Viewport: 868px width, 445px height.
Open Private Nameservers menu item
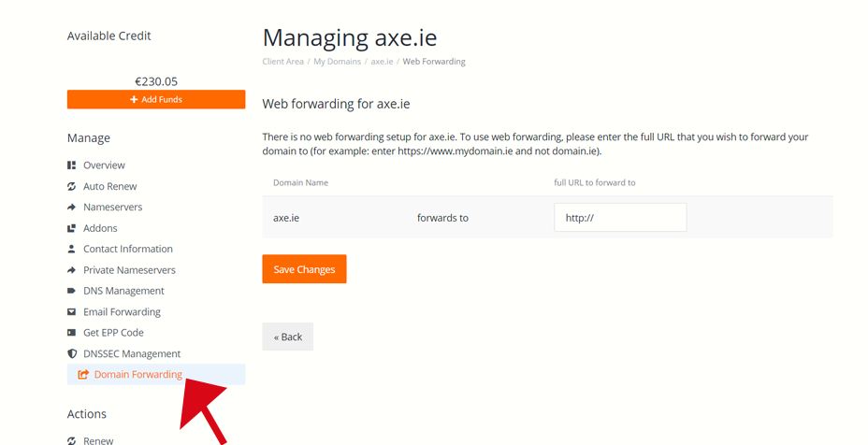coord(129,270)
